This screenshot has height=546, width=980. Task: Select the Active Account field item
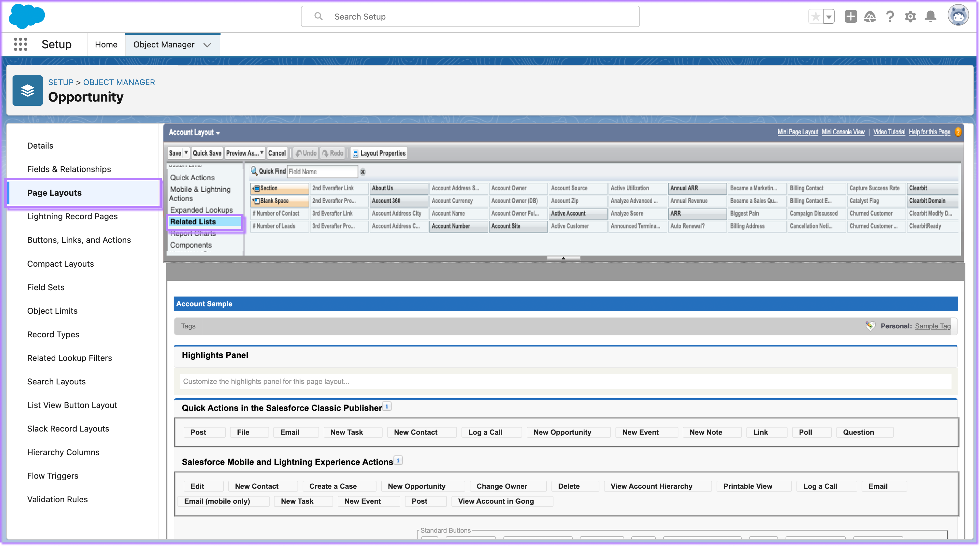tap(577, 213)
